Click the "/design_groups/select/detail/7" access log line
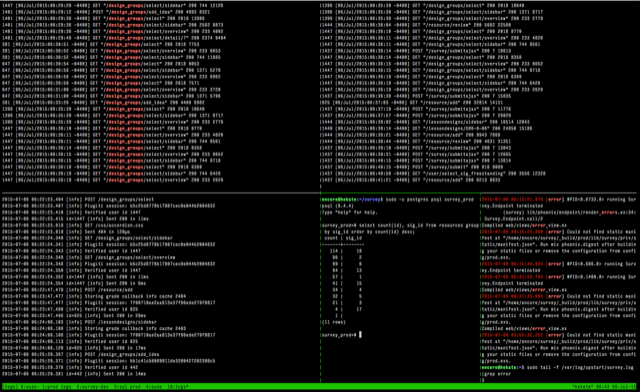Image resolution: width=640 pixels, height=392 pixels. 114,38
